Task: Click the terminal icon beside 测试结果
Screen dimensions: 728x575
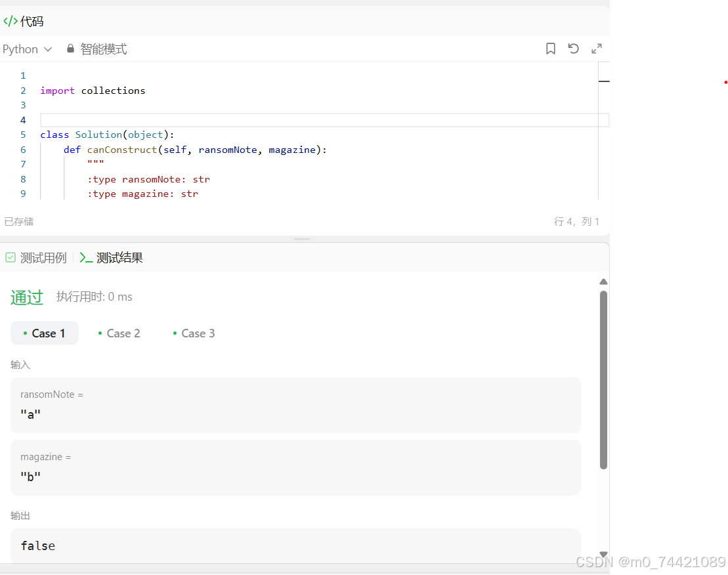Action: [x=86, y=257]
